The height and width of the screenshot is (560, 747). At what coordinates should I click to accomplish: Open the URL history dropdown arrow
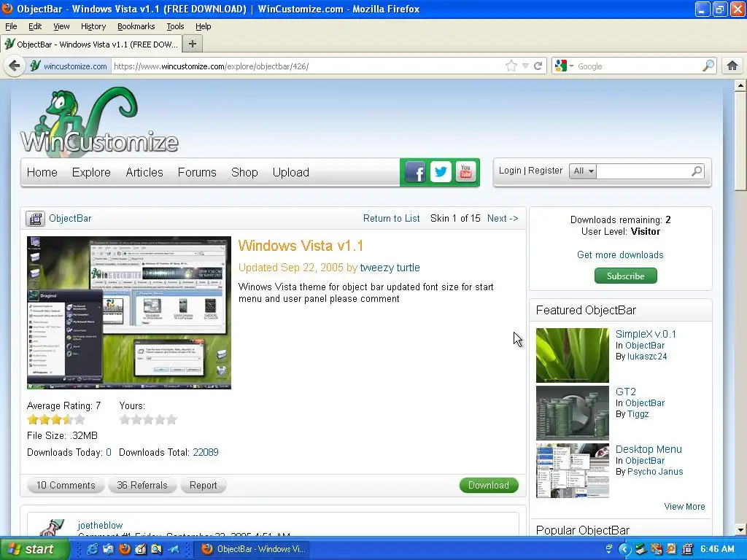point(525,66)
